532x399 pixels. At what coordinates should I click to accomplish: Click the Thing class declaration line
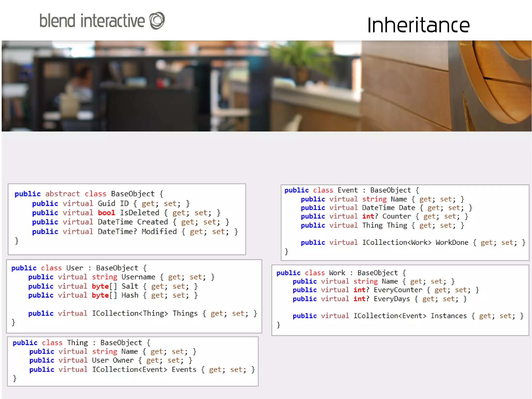click(x=81, y=343)
